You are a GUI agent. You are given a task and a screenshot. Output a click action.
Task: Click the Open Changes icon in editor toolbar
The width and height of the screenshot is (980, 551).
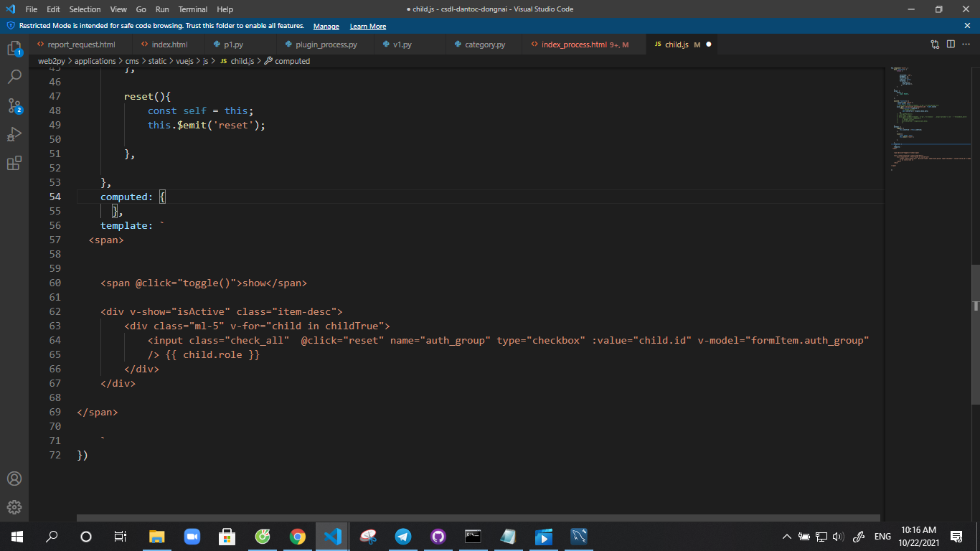point(935,44)
